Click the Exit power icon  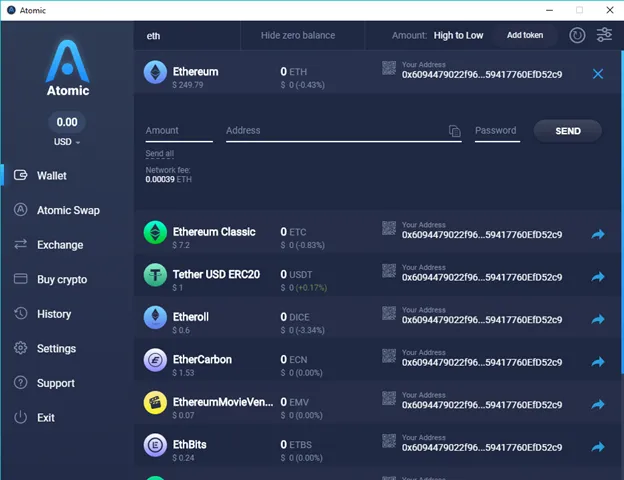(21, 417)
